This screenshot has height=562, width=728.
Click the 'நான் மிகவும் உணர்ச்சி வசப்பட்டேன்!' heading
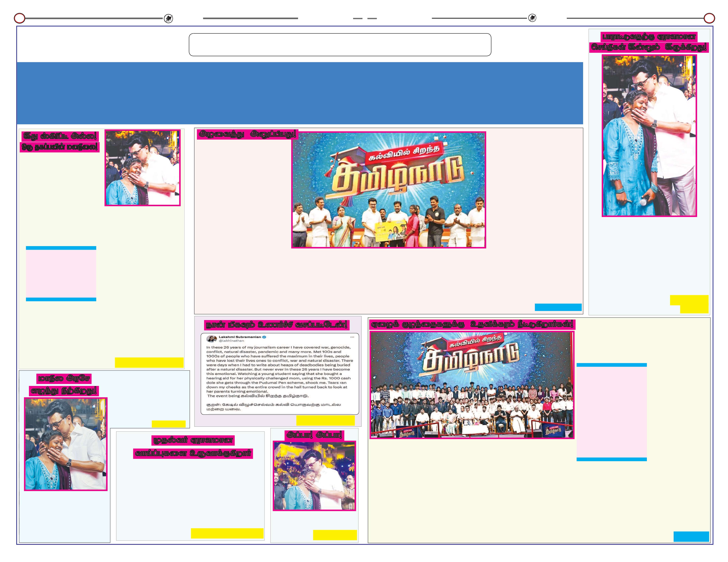[277, 325]
